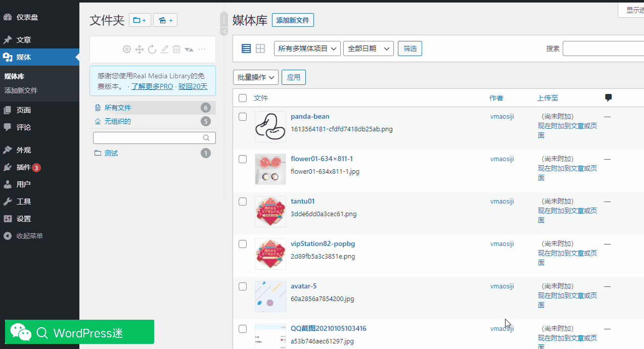Expand the 批量操作 bulk actions dropdown
The width and height of the screenshot is (644, 349).
[255, 77]
